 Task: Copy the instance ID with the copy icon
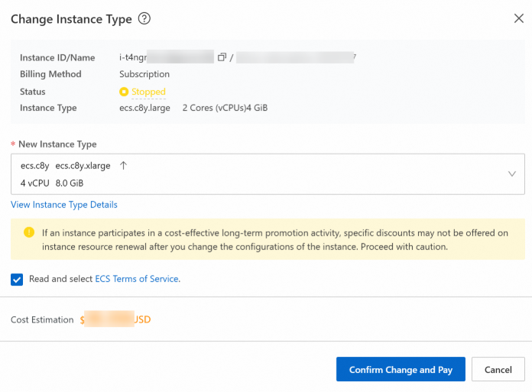pos(222,57)
